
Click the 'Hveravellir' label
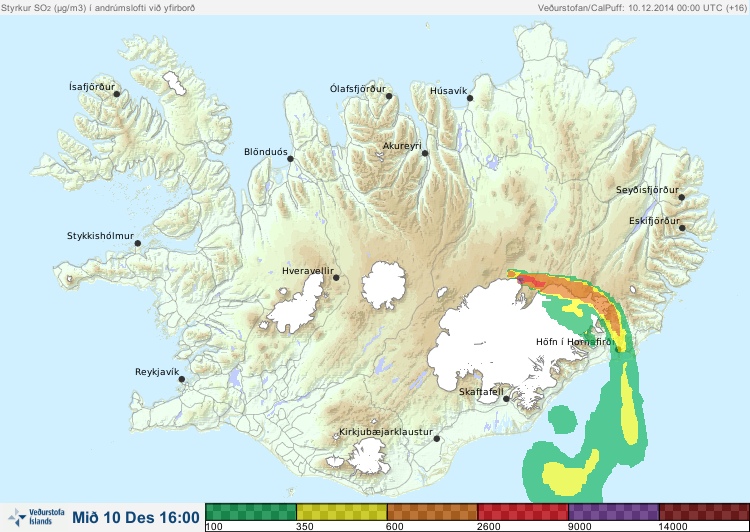coord(308,271)
